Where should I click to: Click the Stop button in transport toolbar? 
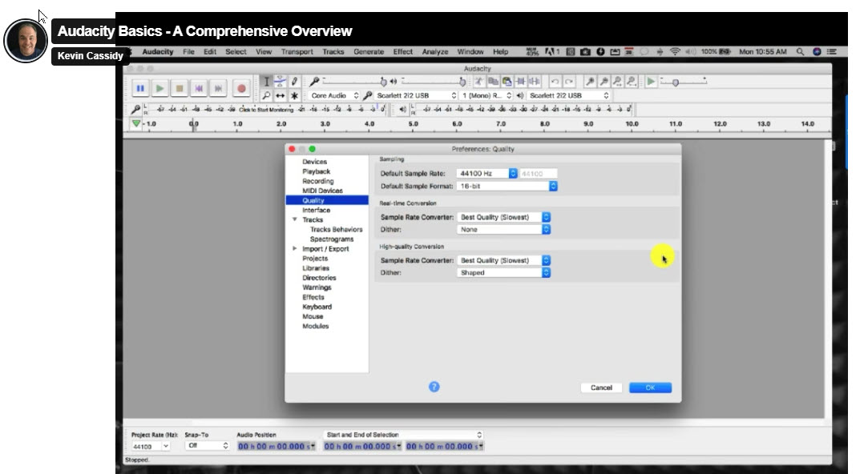180,88
